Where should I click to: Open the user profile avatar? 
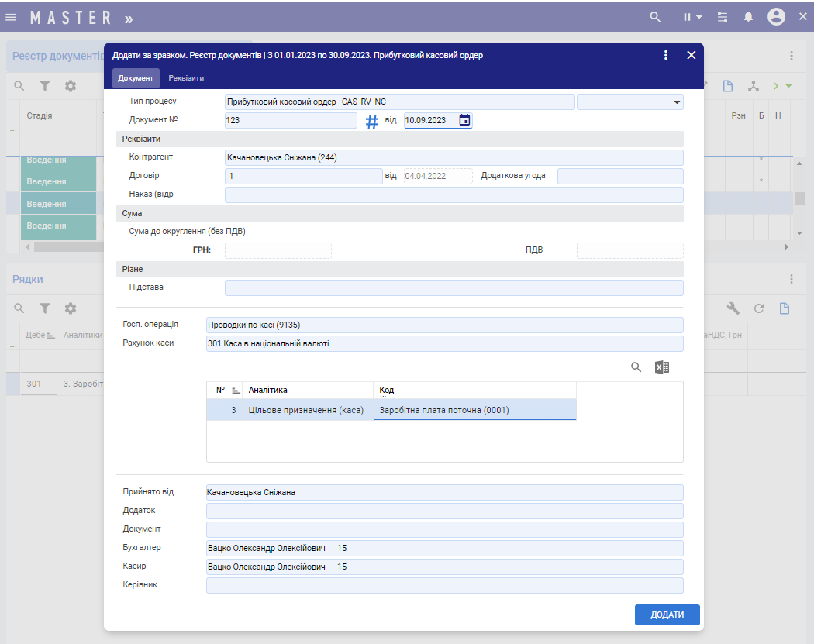[x=776, y=17]
